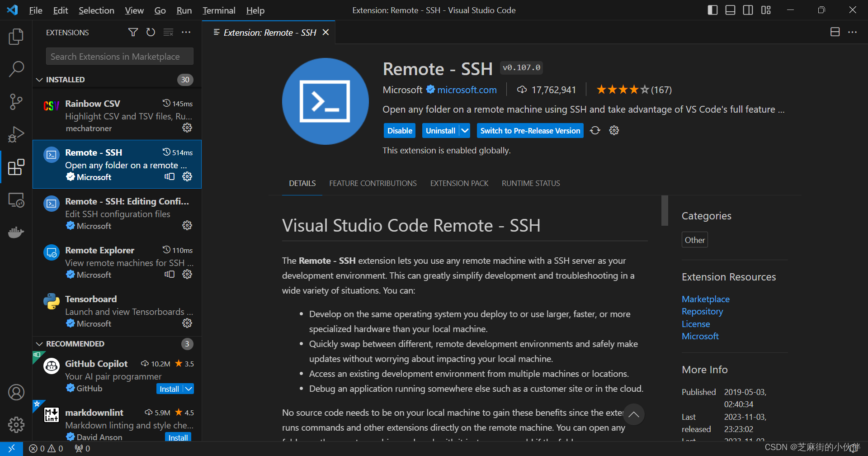Screen dimensions: 868x456
Task: Click the Other category tag
Action: (695, 240)
